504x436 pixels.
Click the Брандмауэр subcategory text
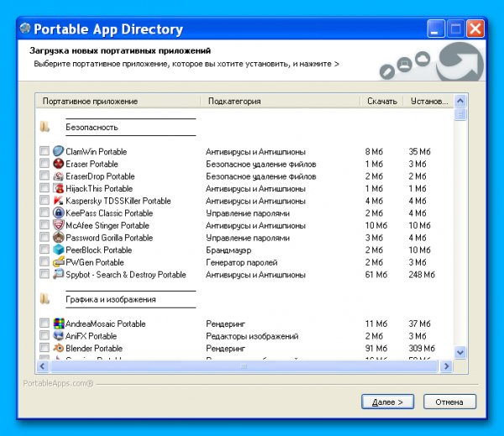click(228, 250)
